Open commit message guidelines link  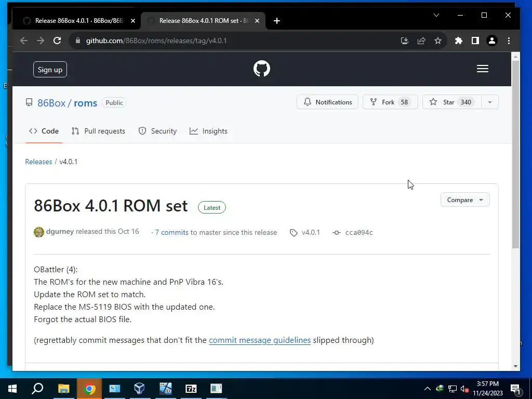click(260, 340)
